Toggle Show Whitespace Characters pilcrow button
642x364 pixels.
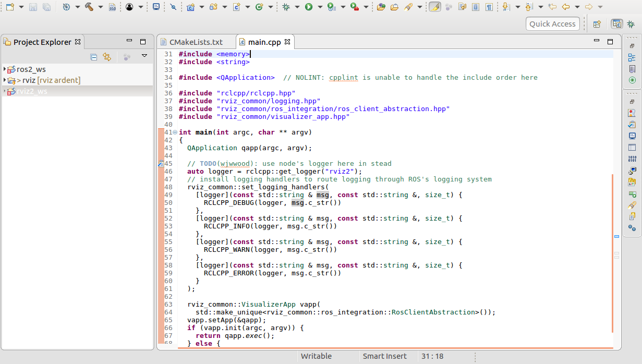(x=489, y=7)
